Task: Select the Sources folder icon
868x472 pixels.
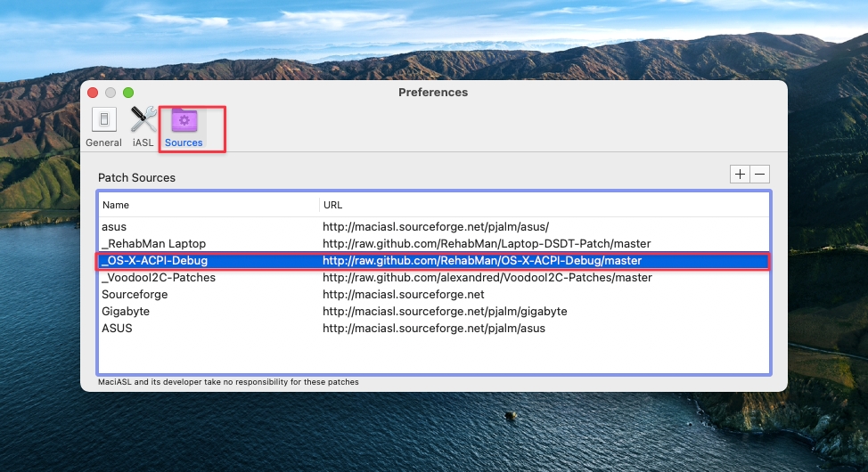Action: point(184,126)
